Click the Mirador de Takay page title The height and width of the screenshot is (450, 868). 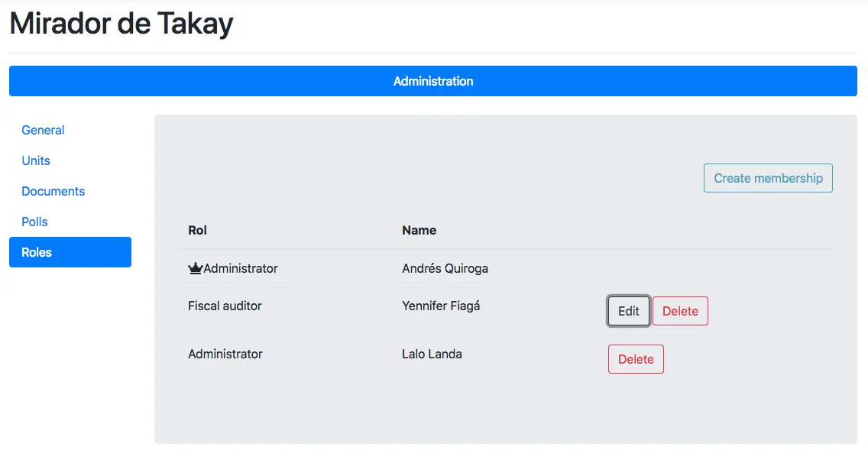coord(121,24)
